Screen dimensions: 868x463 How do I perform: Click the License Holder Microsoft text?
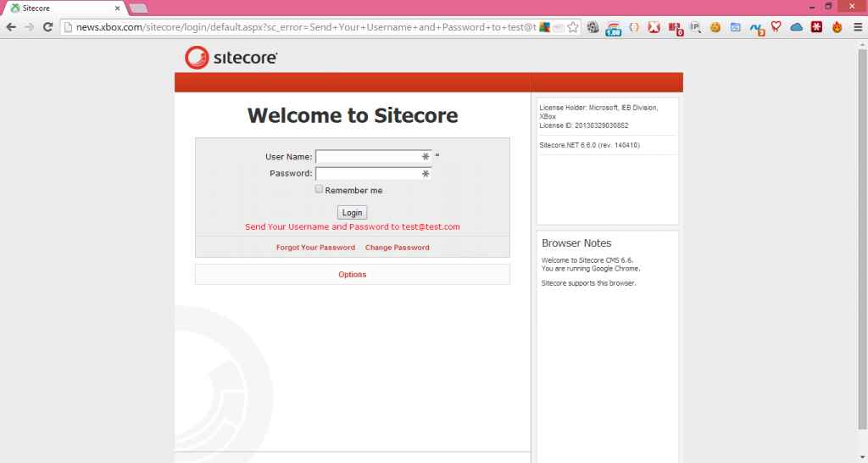tap(598, 112)
